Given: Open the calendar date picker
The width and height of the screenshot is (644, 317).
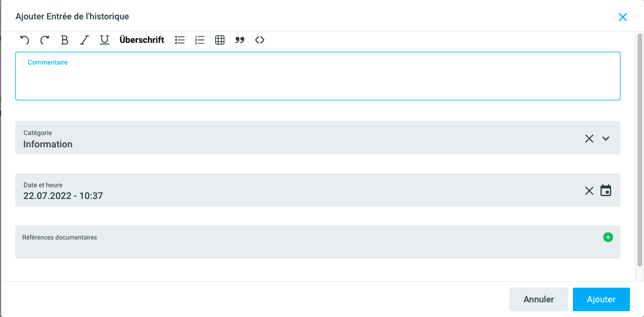Looking at the screenshot, I should (606, 191).
